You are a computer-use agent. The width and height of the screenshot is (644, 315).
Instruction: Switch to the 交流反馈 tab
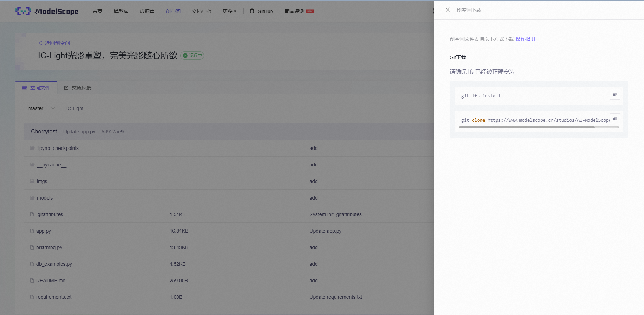click(78, 88)
